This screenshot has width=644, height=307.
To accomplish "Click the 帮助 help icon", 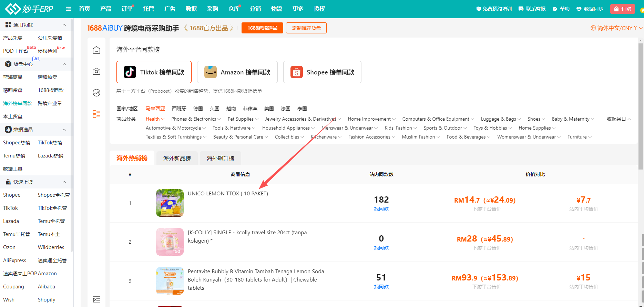I will [x=555, y=9].
